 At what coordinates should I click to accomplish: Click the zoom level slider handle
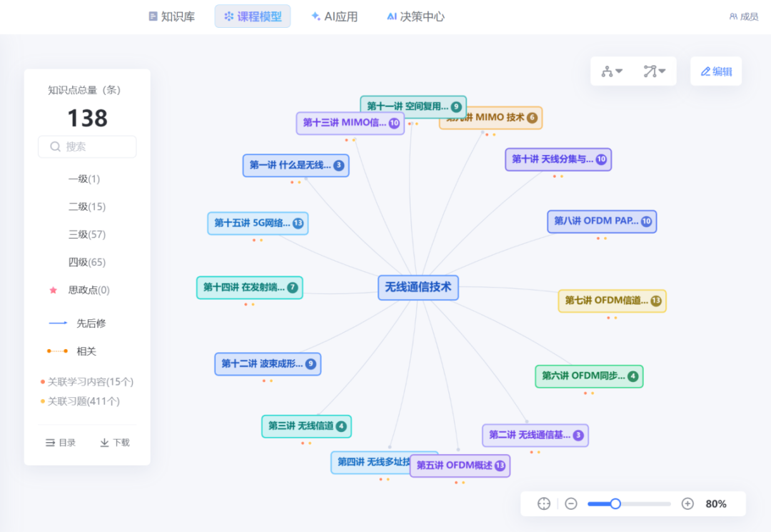(x=615, y=503)
